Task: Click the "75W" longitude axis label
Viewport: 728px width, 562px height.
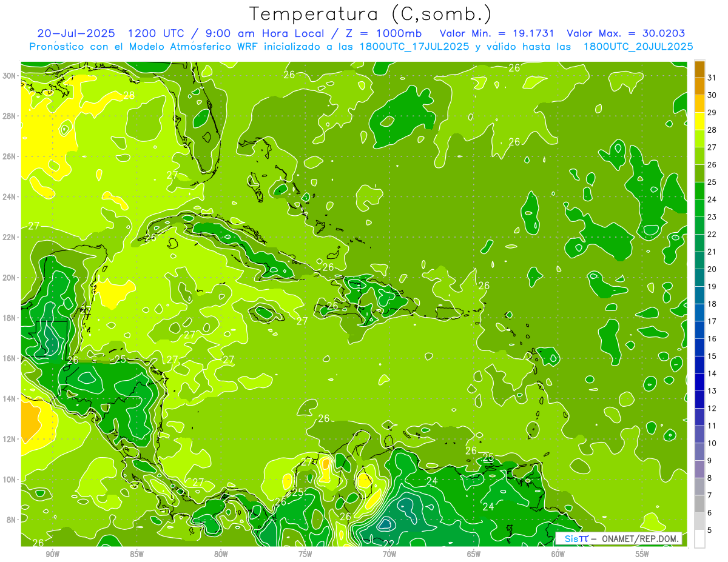Action: tap(305, 554)
